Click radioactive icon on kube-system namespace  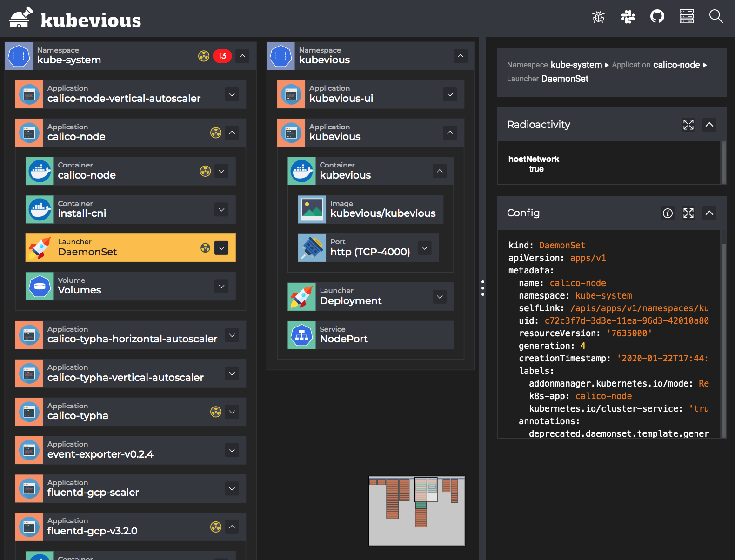pos(204,56)
